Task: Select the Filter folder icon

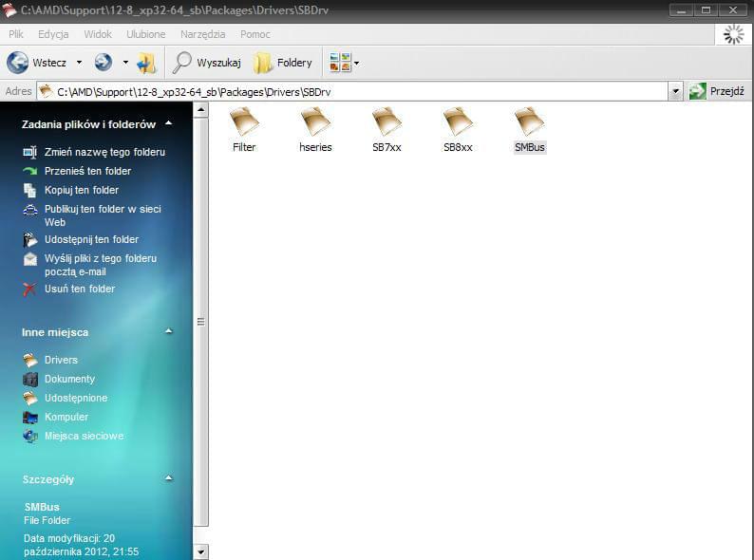Action: coord(244,121)
